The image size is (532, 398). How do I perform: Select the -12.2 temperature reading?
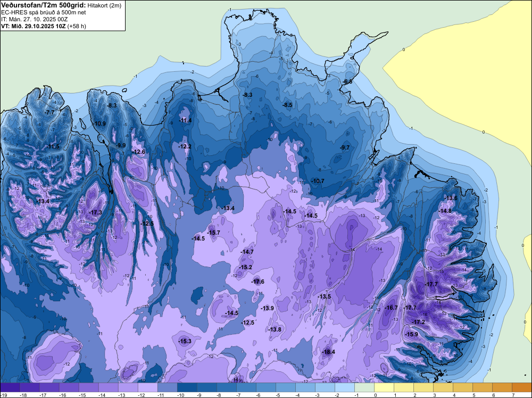(x=185, y=146)
